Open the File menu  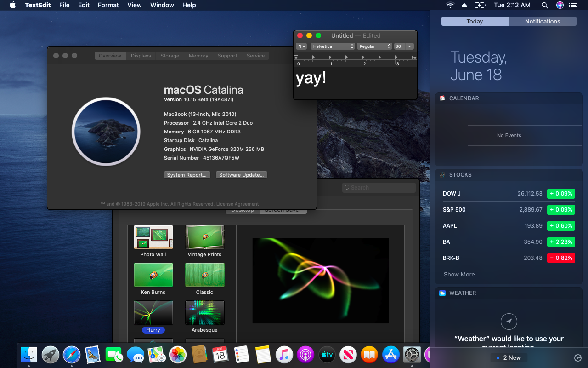point(64,5)
